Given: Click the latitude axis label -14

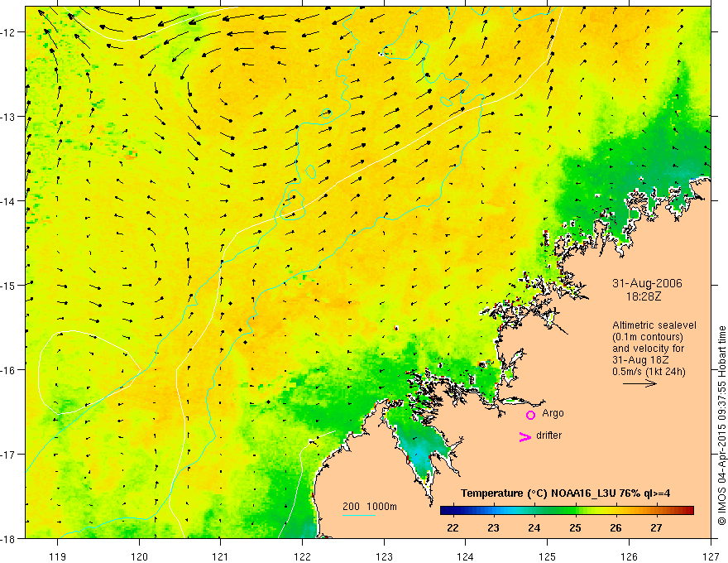Looking at the screenshot, I should (x=9, y=201).
